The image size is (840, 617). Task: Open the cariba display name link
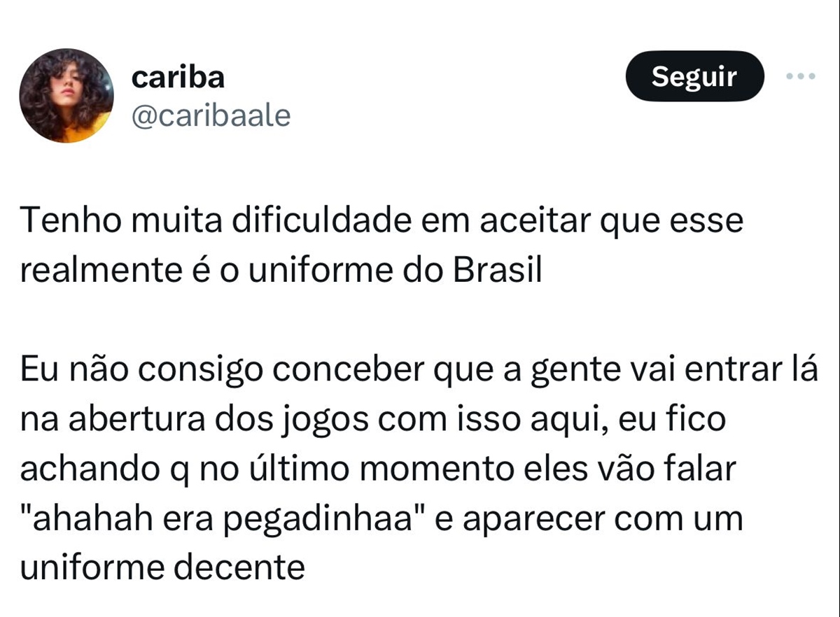click(x=178, y=78)
